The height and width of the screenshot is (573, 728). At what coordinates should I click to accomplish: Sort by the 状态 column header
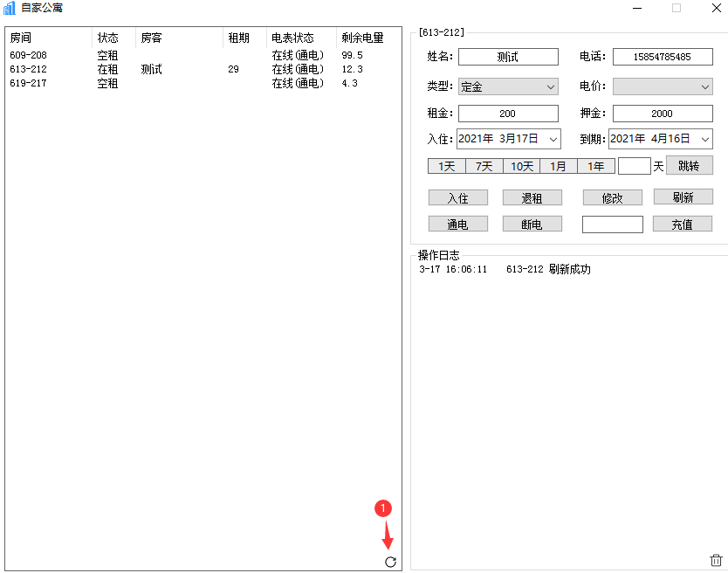point(114,38)
